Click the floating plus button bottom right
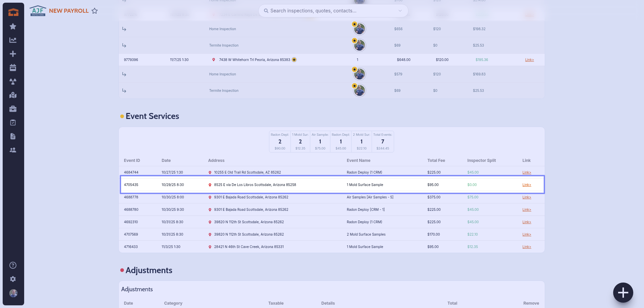Screen dimensions: 644x308 [x=623, y=293]
